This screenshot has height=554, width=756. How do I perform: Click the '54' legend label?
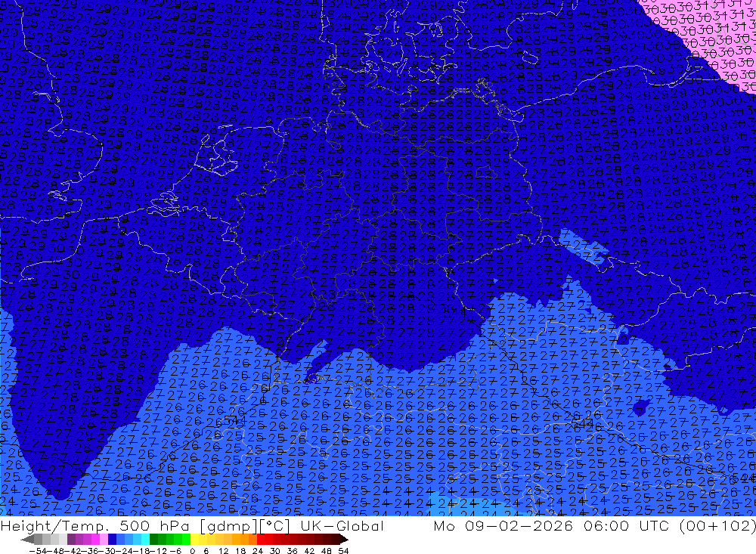pyautogui.click(x=343, y=551)
